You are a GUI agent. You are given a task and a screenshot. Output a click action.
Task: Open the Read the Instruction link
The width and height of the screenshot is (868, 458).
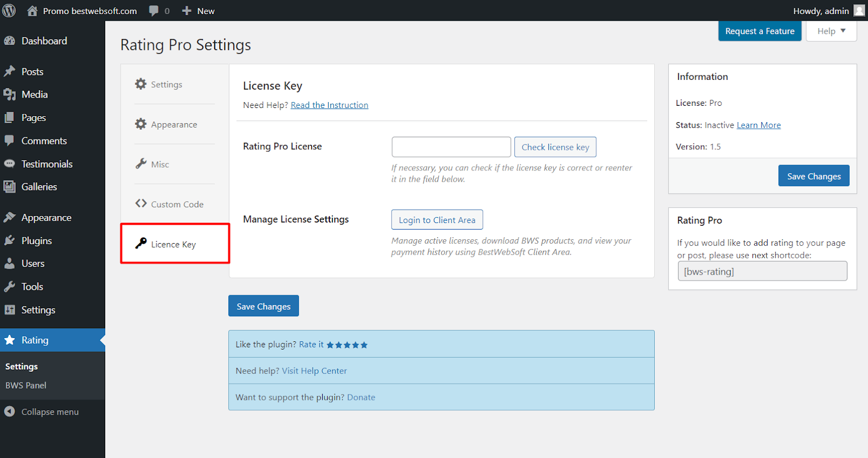[x=329, y=105]
